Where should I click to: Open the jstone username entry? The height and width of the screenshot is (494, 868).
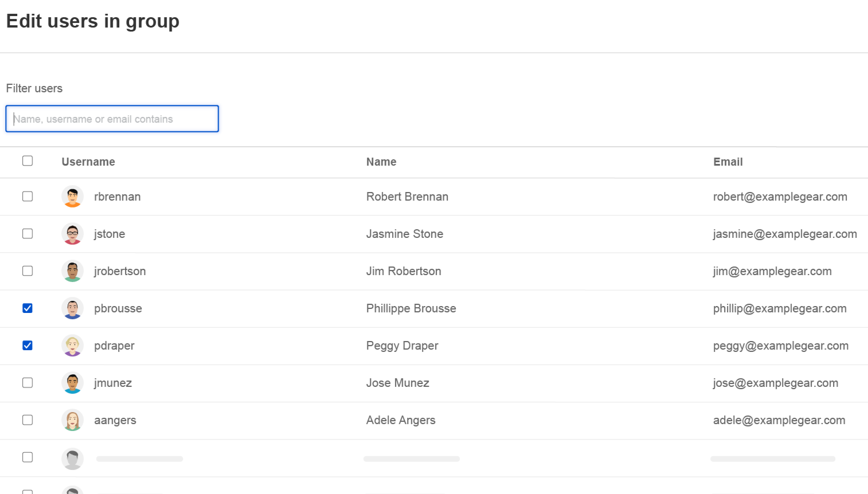110,234
